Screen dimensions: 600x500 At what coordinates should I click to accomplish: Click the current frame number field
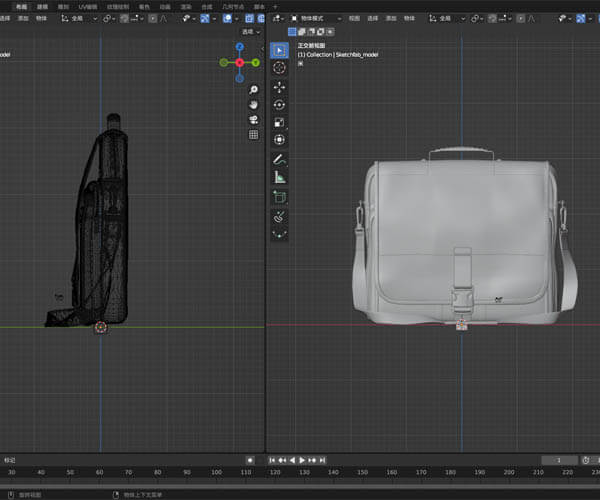[x=560, y=459]
